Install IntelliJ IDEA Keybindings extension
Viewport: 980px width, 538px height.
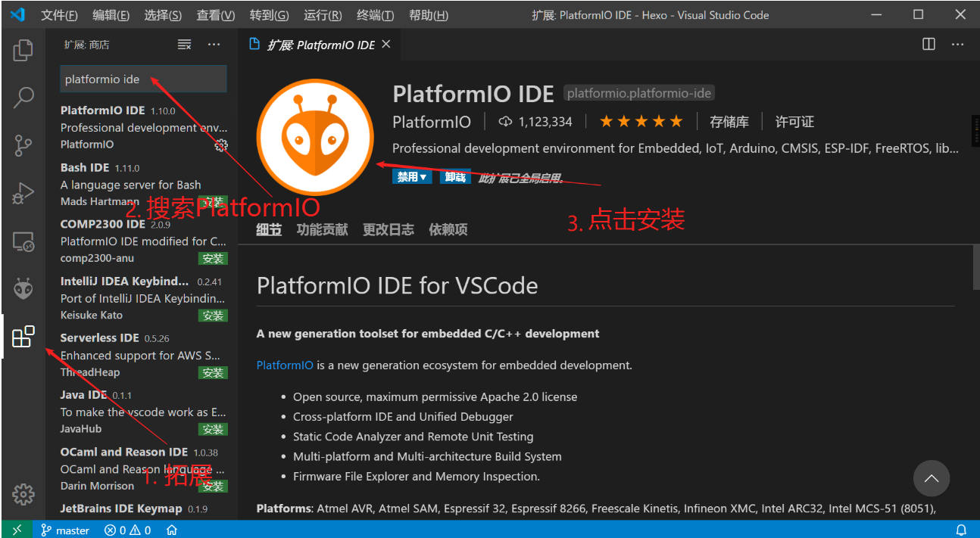point(213,315)
